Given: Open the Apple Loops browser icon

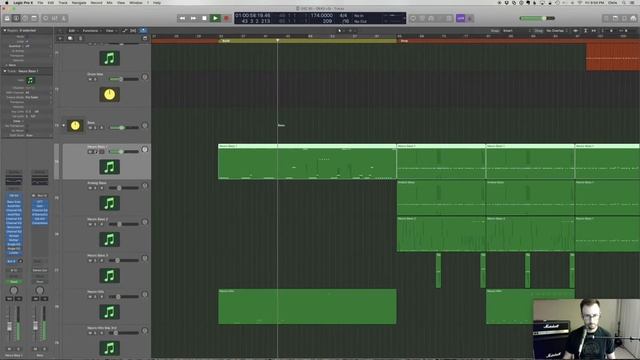Looking at the screenshot, I should pos(624,18).
